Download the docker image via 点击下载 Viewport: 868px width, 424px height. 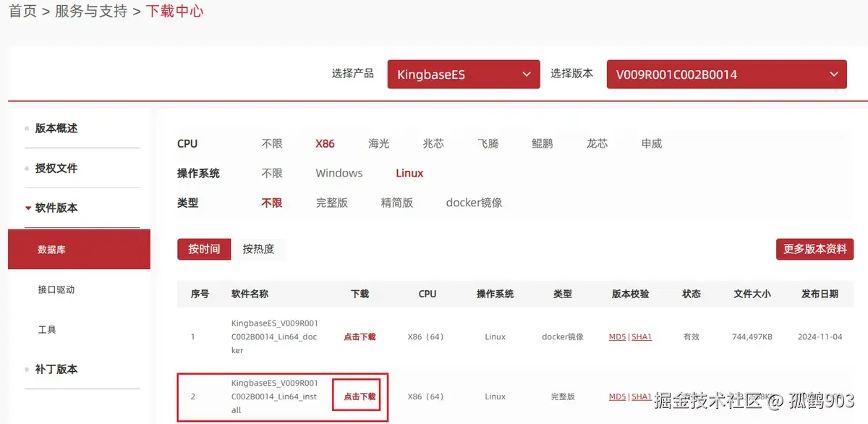(x=358, y=336)
